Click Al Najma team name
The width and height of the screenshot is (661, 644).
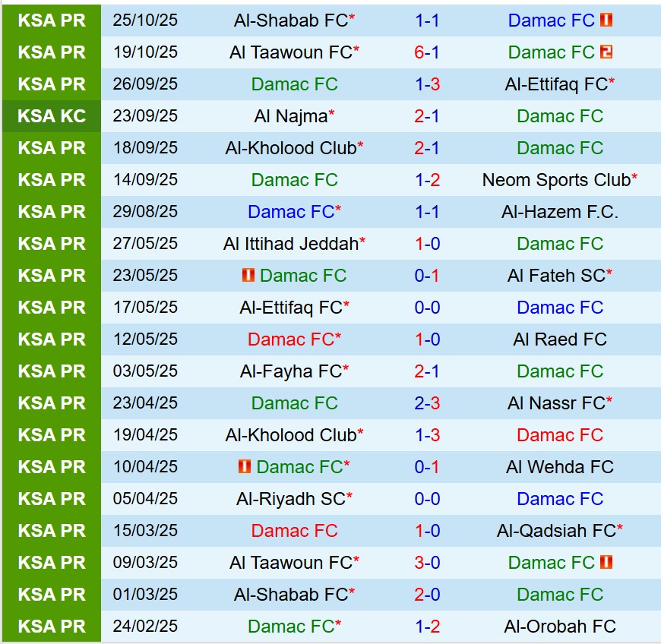pyautogui.click(x=291, y=116)
